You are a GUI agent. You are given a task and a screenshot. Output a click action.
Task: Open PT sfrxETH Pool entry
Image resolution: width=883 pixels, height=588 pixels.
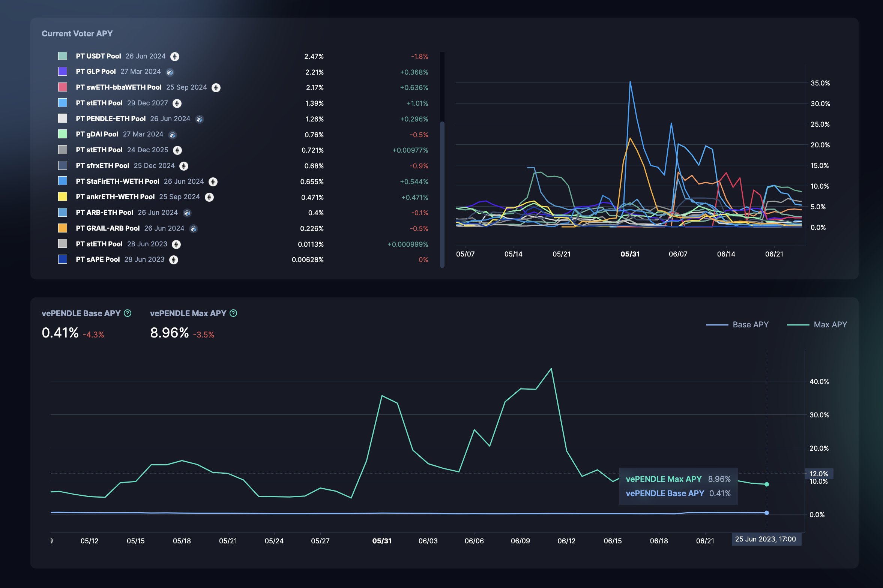click(x=102, y=166)
